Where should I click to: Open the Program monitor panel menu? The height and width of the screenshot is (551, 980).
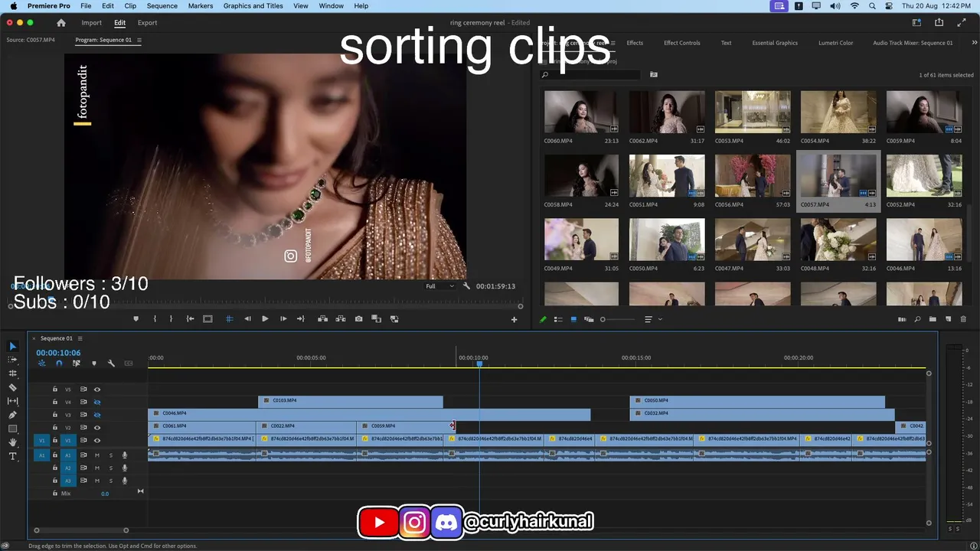[x=139, y=40]
